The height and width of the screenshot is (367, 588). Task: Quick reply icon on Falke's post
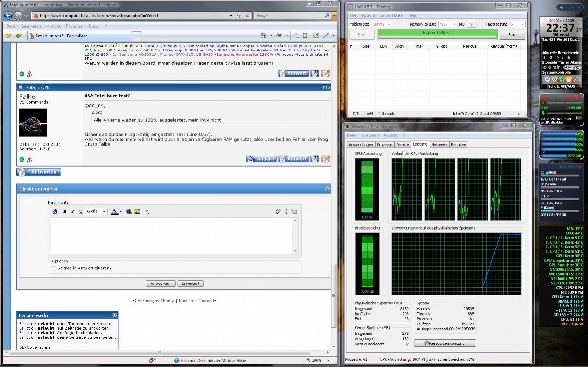(325, 159)
